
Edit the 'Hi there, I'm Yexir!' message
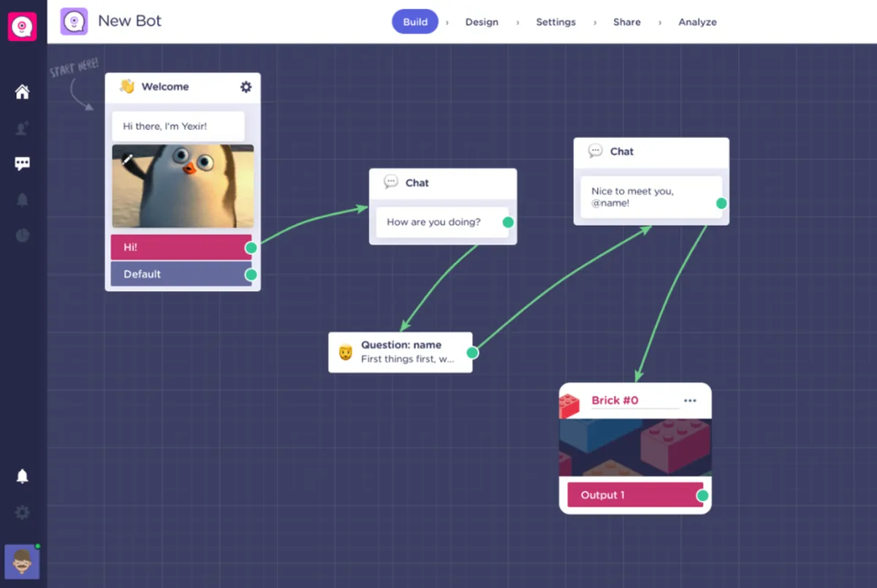tap(178, 126)
